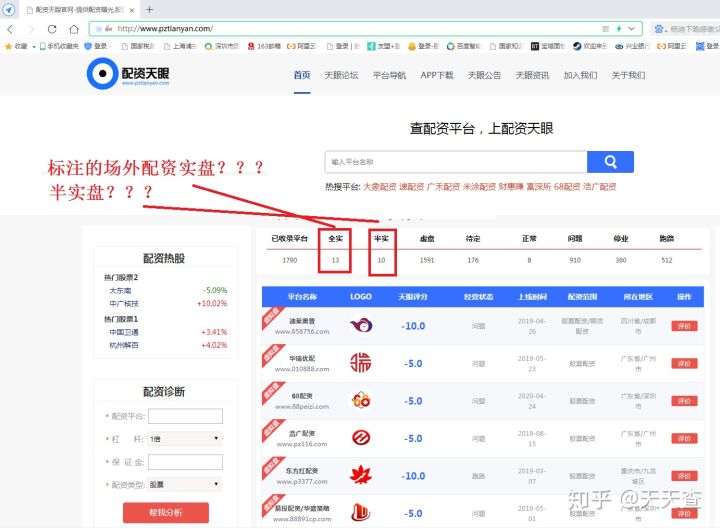
Task: Click the logo of www.pz116.com
Action: point(361,438)
